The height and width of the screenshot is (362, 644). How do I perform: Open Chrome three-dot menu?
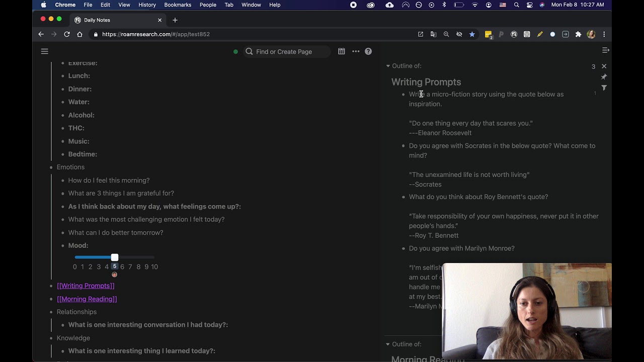(x=604, y=34)
